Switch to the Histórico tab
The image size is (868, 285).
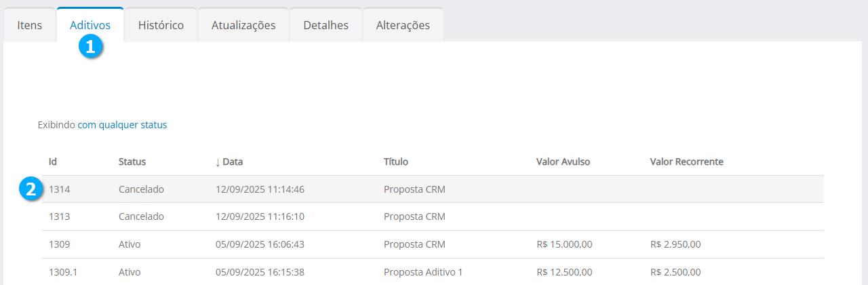pos(161,25)
